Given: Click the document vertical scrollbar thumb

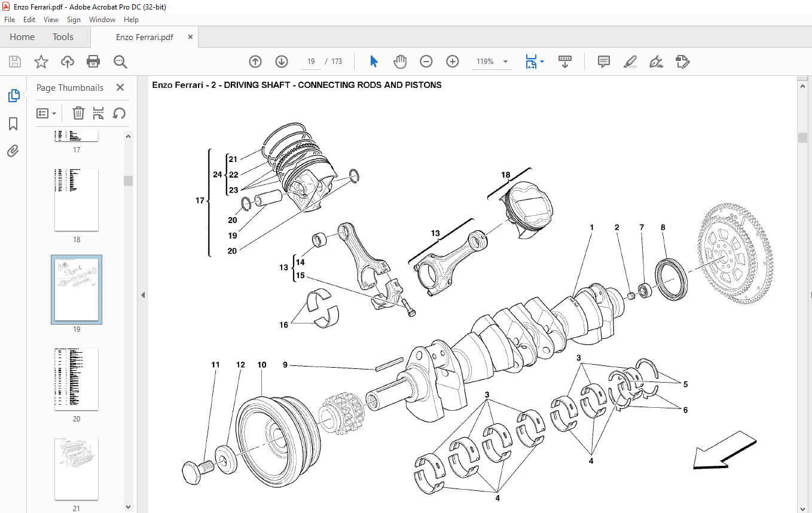Looking at the screenshot, I should pyautogui.click(x=802, y=138).
